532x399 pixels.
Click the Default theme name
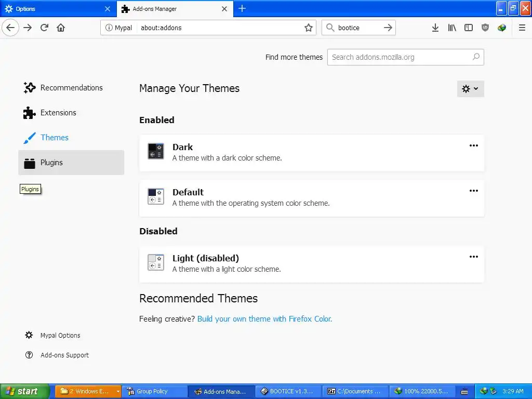coord(188,192)
